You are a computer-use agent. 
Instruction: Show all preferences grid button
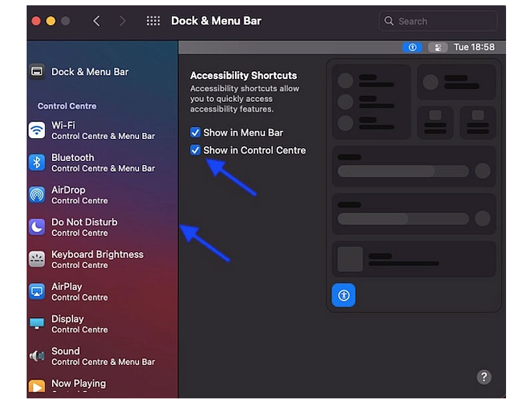point(153,21)
